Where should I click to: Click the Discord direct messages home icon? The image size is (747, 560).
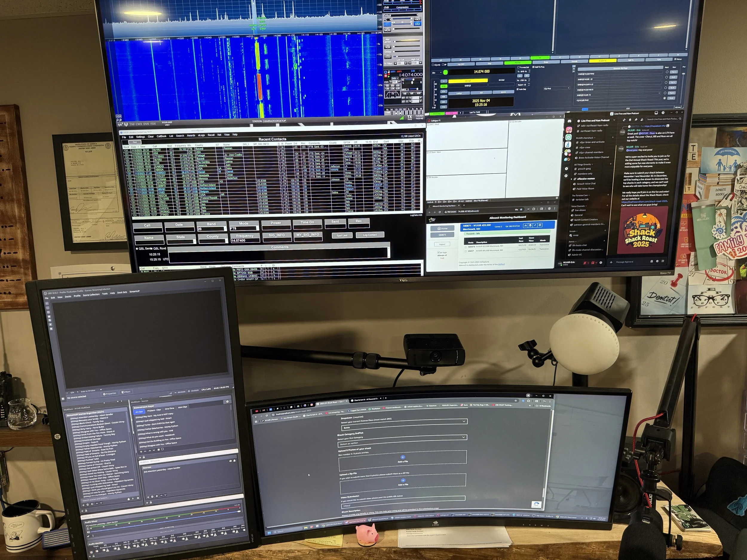click(x=570, y=121)
